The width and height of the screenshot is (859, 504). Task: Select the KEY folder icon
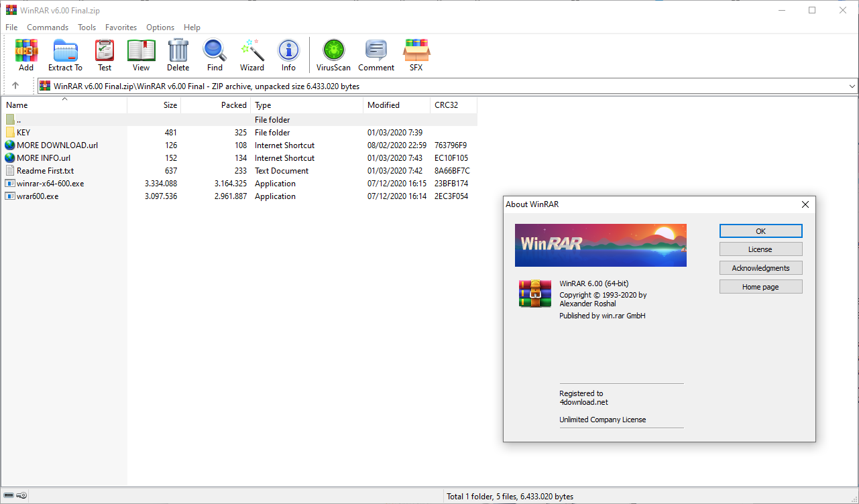pos(10,132)
